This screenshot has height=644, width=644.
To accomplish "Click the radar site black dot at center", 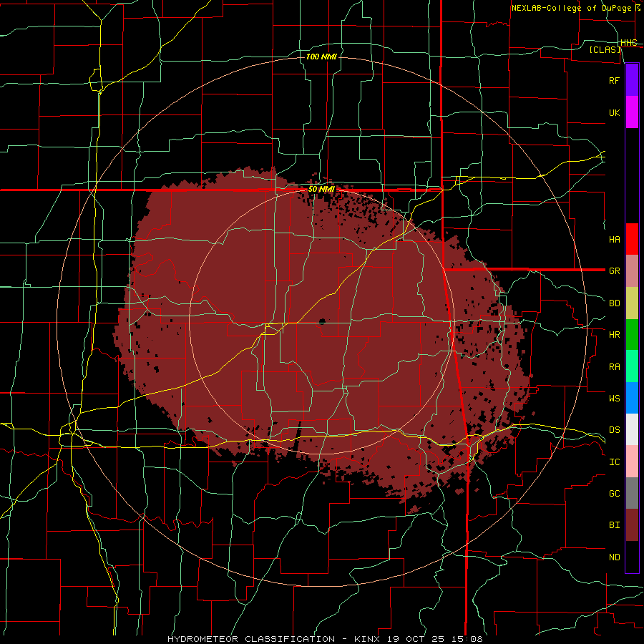I will coord(322,321).
